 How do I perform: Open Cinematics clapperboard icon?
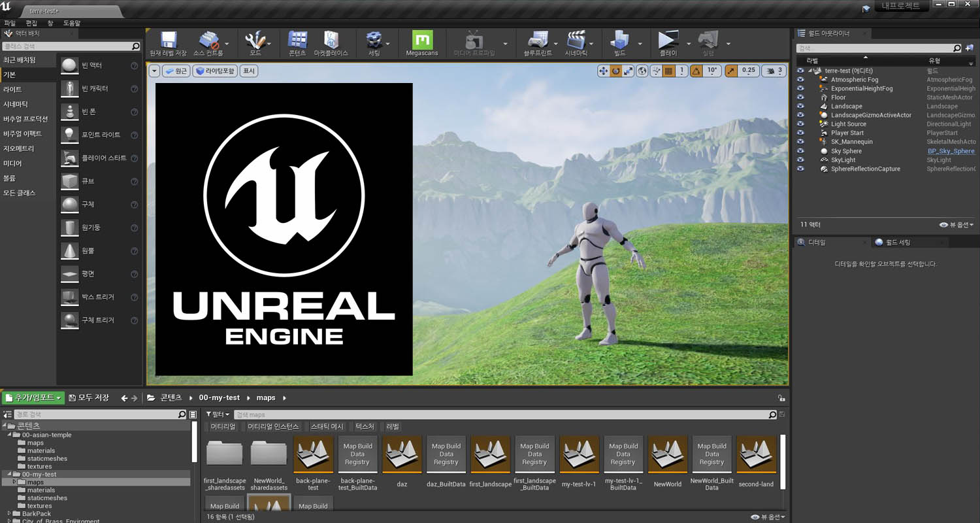tap(576, 43)
